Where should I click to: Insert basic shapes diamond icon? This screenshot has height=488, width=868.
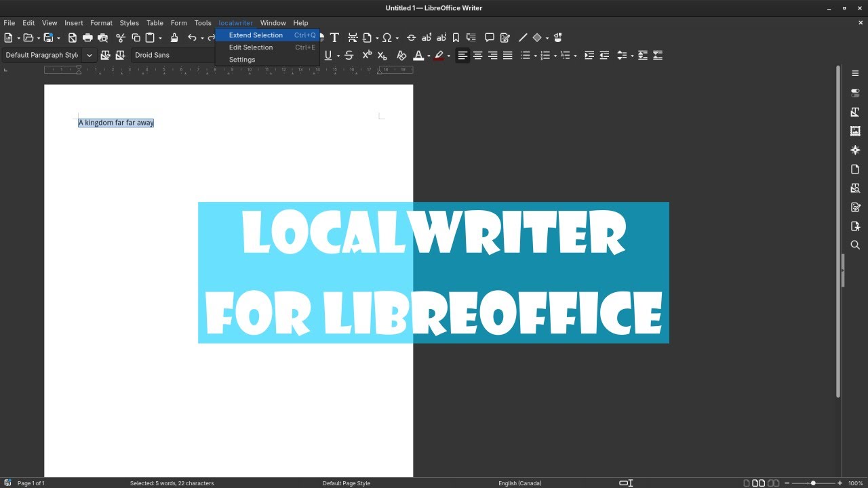tap(537, 38)
